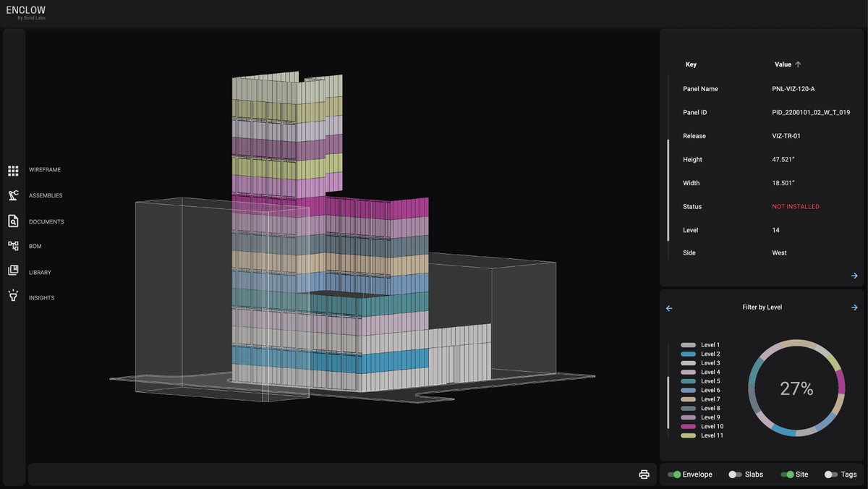Click Level 7 legend swatch
The image size is (868, 489).
[x=689, y=399]
